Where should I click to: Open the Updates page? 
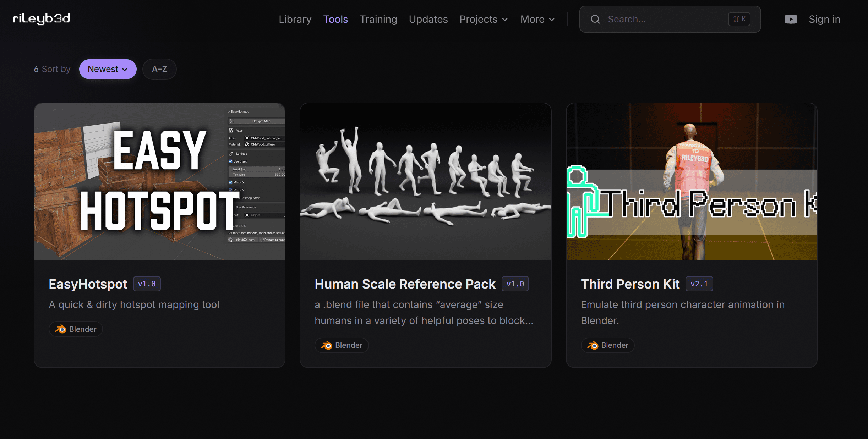(x=428, y=19)
